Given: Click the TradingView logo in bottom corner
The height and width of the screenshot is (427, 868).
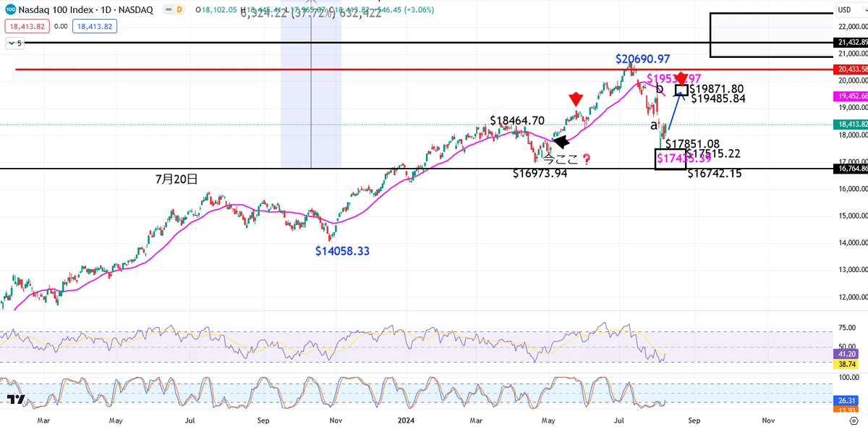Looking at the screenshot, I should [16, 400].
